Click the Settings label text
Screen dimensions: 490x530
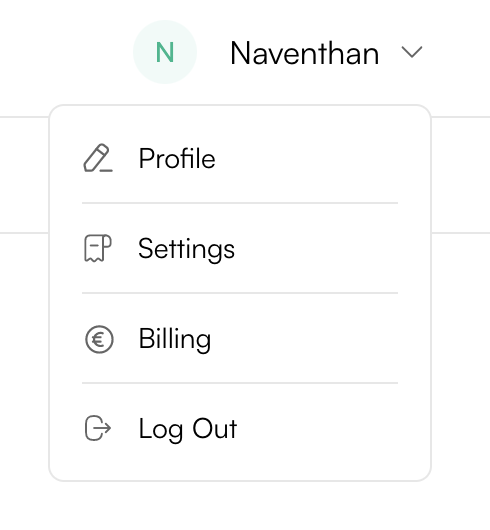pyautogui.click(x=187, y=249)
